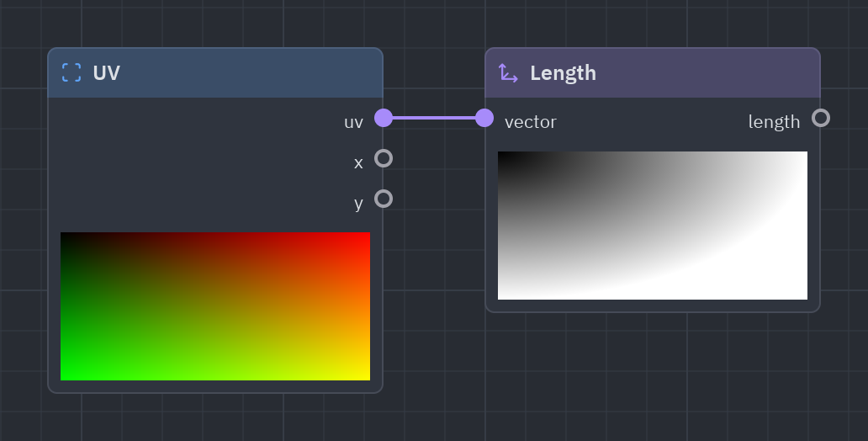
Task: Click the Length node's axis arrows icon
Action: (508, 72)
